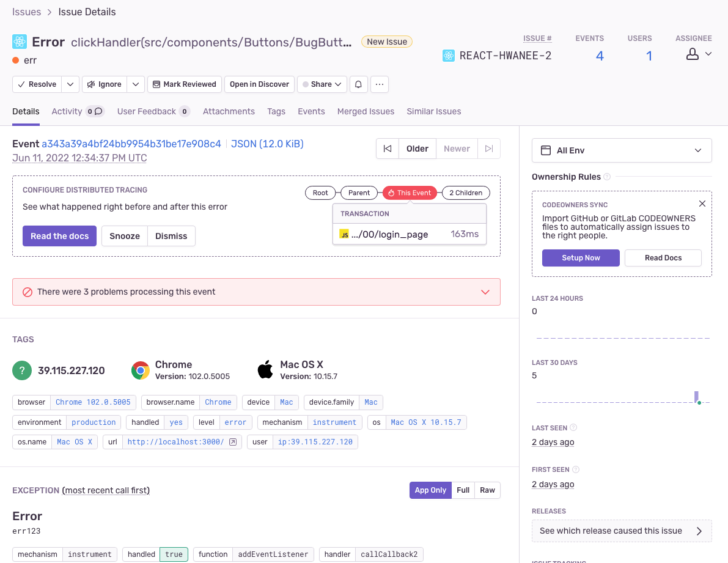Click the bell subscribe notification icon
This screenshot has width=728, height=563.
point(359,84)
